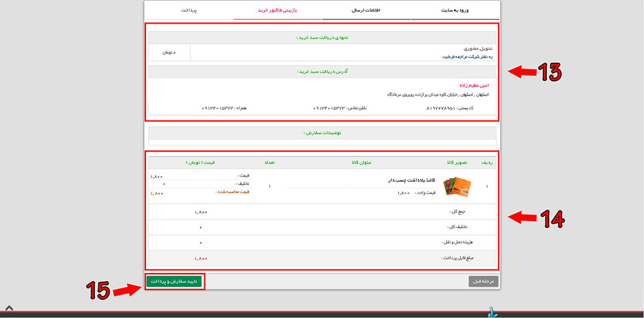Image resolution: width=644 pixels, height=318 pixels.
Task: Click the sticky note product thumbnail
Action: click(460, 186)
